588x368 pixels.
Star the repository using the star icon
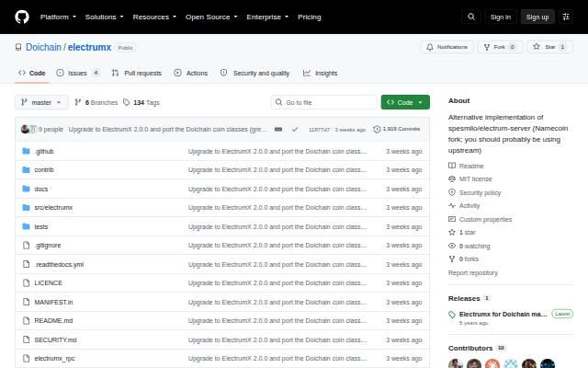point(537,47)
